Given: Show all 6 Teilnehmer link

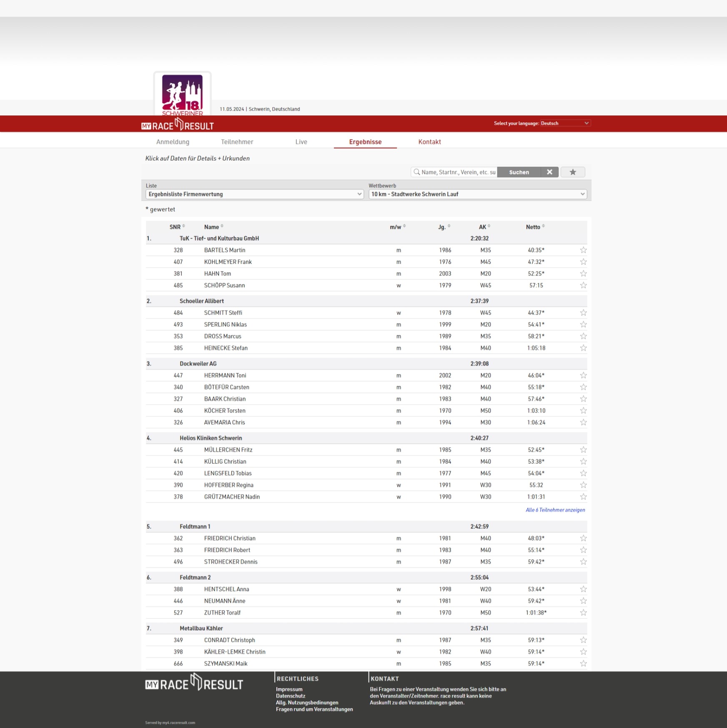Looking at the screenshot, I should (x=555, y=510).
